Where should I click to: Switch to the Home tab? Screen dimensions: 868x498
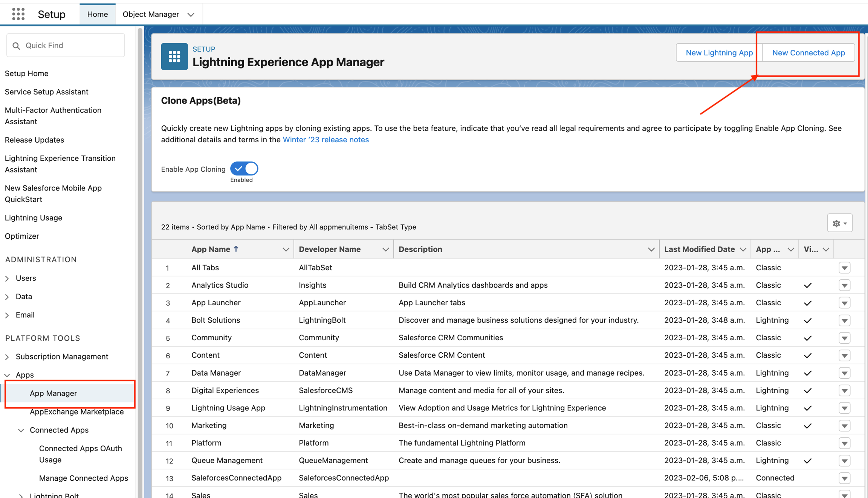tap(97, 14)
